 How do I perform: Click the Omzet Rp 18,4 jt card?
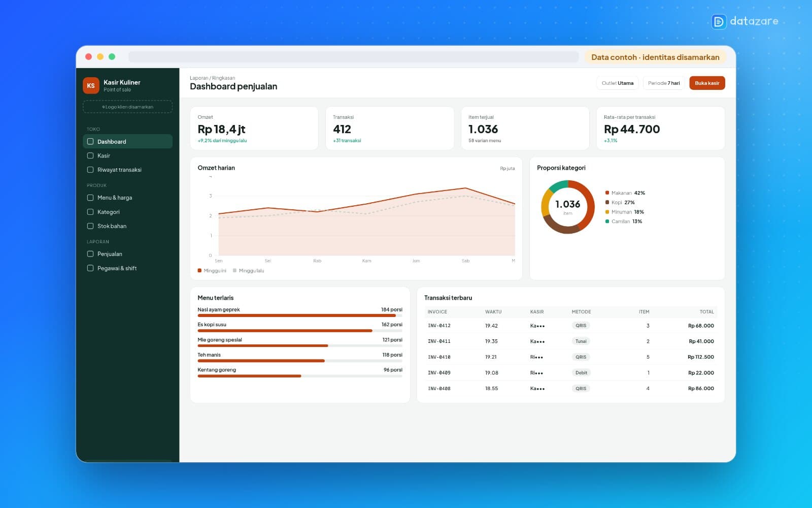[254, 128]
